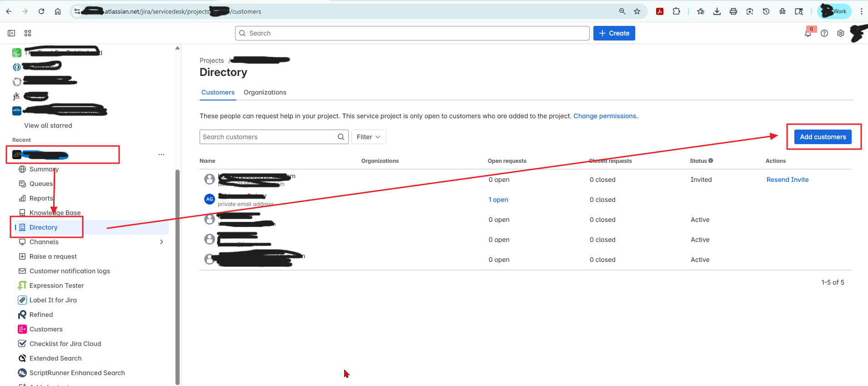Viewport: 868px width, 386px height.
Task: Open the Work browser profile menu
Action: pyautogui.click(x=834, y=11)
